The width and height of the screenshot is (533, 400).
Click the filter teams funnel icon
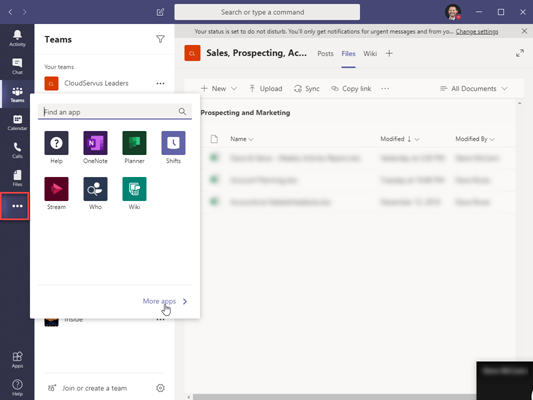point(160,39)
